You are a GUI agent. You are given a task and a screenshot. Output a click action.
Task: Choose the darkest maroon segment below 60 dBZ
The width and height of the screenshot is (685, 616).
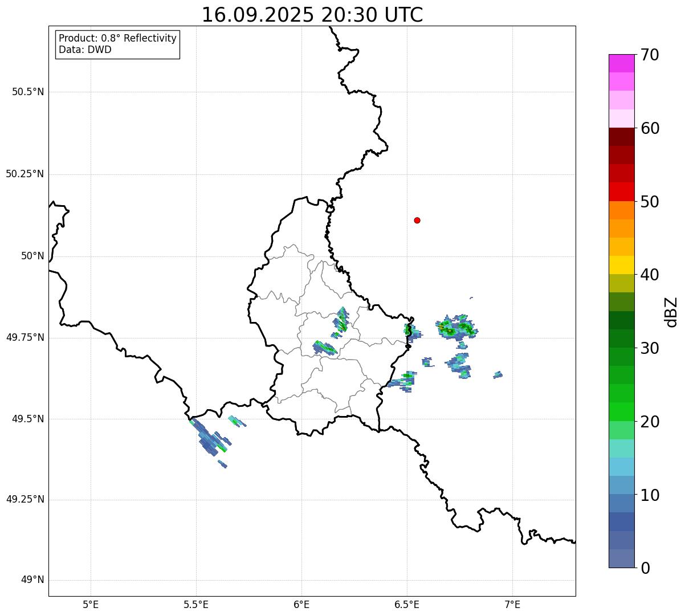621,137
